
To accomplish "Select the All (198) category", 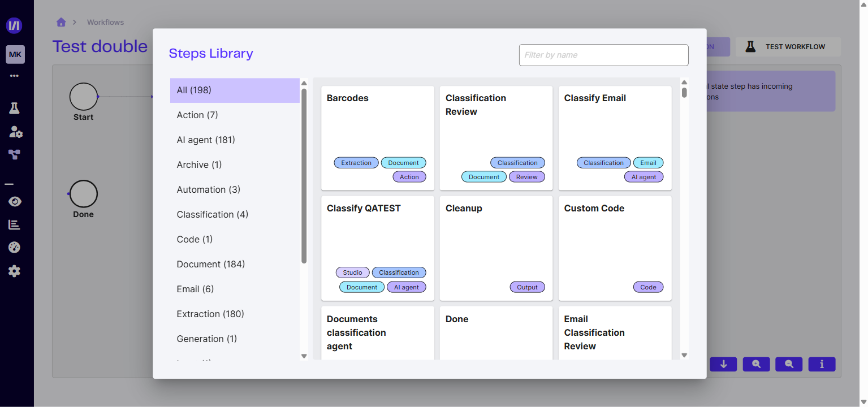I will 235,90.
